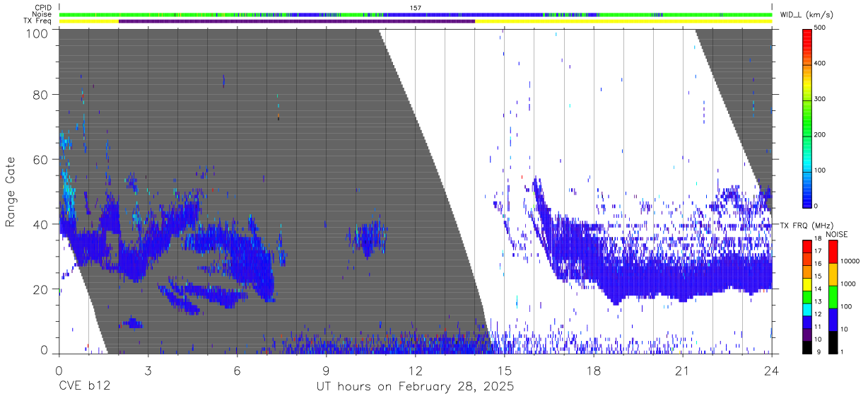The image size is (868, 401).
Task: Click the 21 tick on UT hours axis
Action: pos(683,371)
